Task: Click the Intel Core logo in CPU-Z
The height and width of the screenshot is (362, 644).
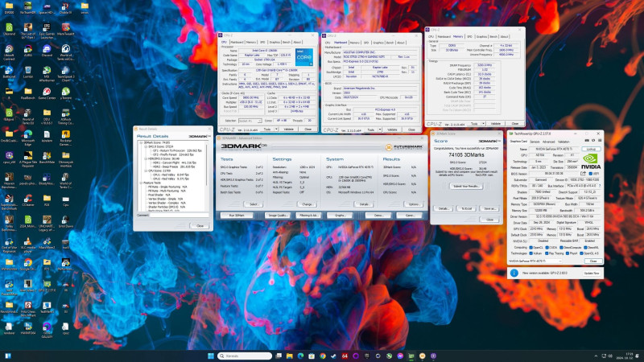Action: coord(304,57)
